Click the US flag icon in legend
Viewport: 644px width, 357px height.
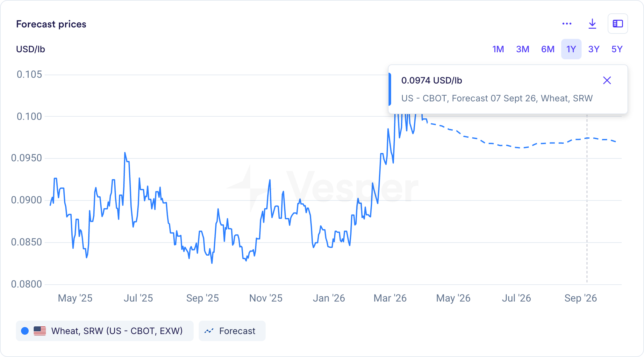[x=40, y=331]
